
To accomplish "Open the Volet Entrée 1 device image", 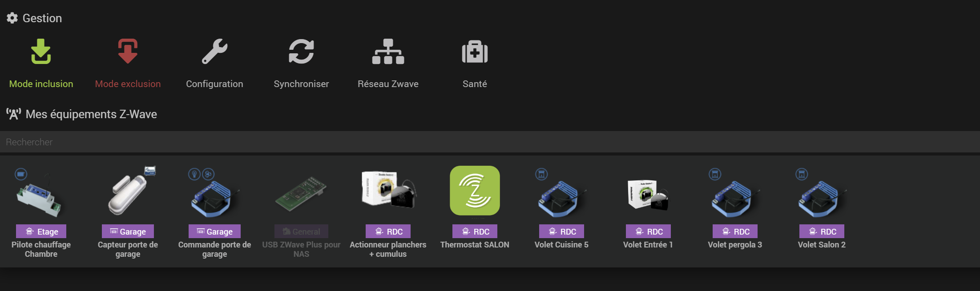I will coord(648,195).
